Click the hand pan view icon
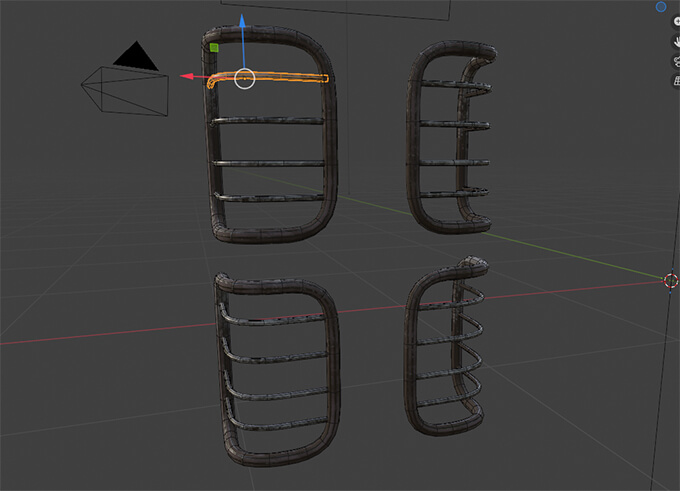The image size is (680, 491). coord(675,43)
